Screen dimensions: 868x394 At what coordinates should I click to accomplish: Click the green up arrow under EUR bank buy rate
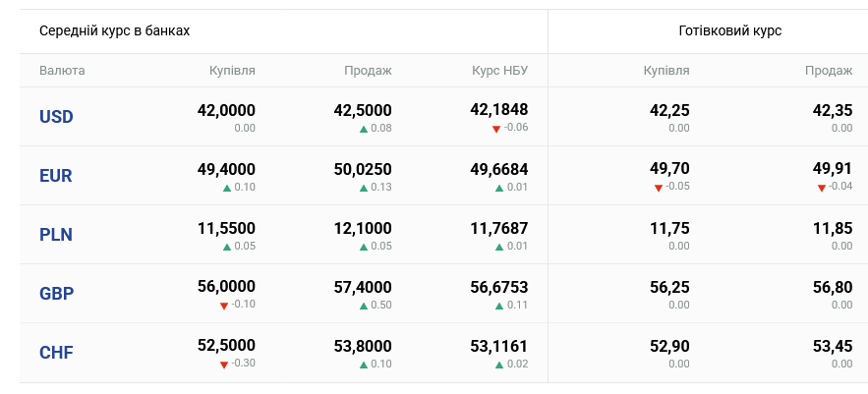pos(227,188)
